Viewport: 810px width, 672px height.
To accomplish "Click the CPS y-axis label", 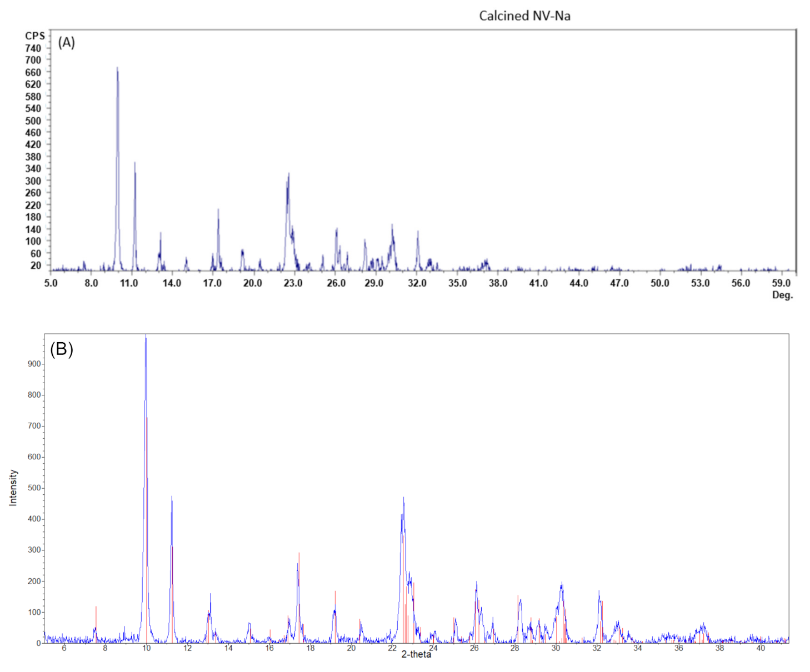I will point(34,36).
